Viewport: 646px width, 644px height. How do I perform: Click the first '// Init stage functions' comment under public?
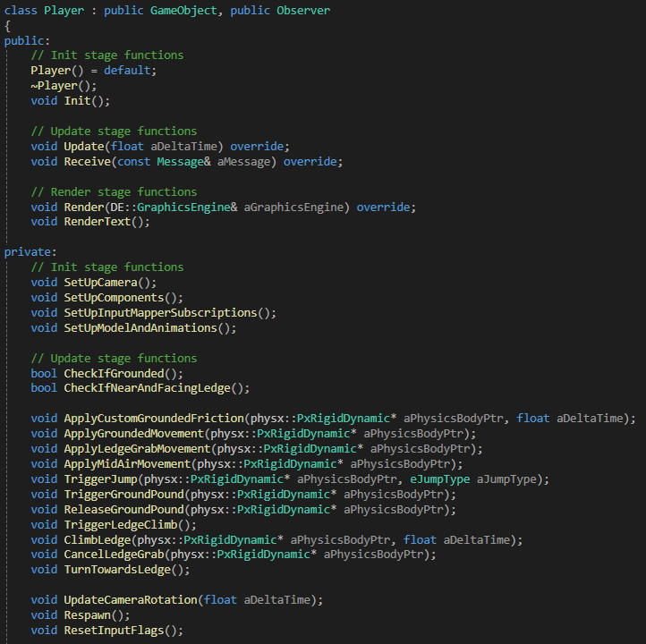[x=107, y=55]
